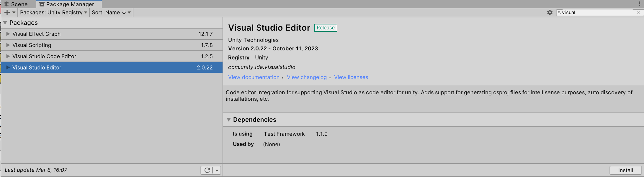Click the Last update Mar 8 status text
Viewport: 644px width, 177px height.
pyautogui.click(x=36, y=170)
